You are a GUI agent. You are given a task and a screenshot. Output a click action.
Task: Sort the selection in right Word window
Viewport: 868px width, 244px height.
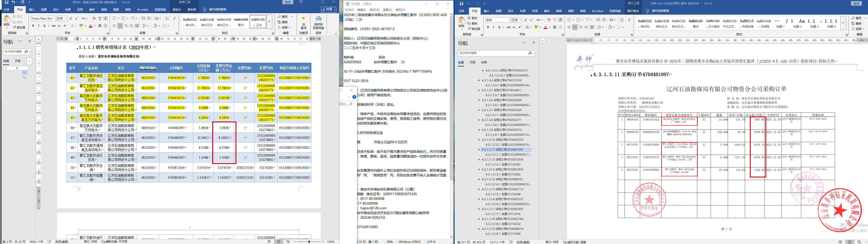[622, 20]
